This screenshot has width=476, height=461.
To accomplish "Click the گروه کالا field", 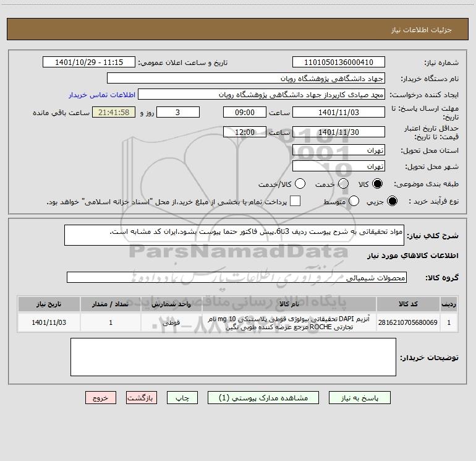I will coord(237,277).
